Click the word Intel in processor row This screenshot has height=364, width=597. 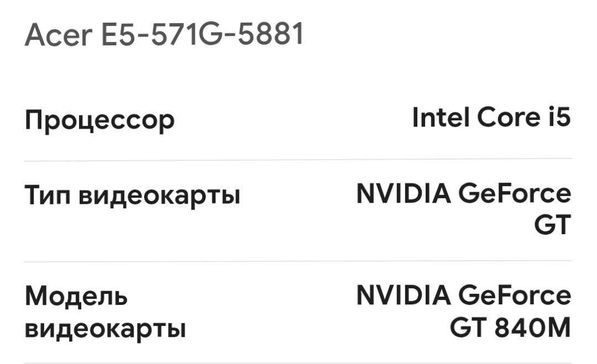(441, 118)
